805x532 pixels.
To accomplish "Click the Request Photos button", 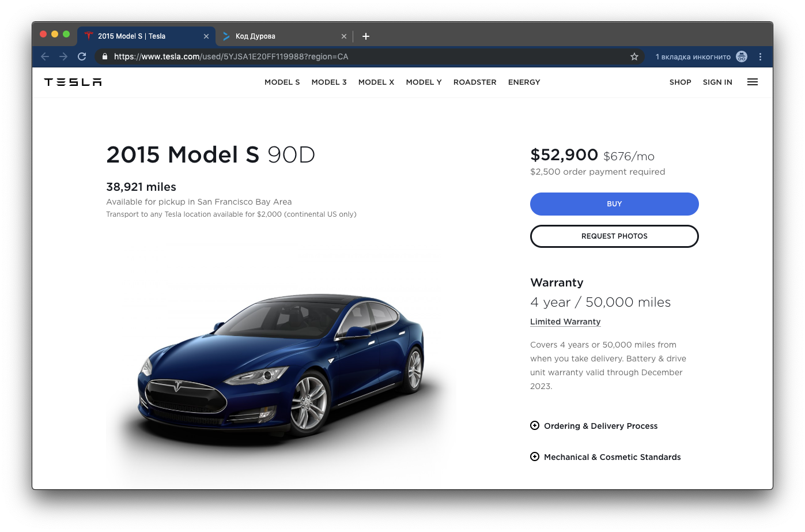I will (614, 236).
